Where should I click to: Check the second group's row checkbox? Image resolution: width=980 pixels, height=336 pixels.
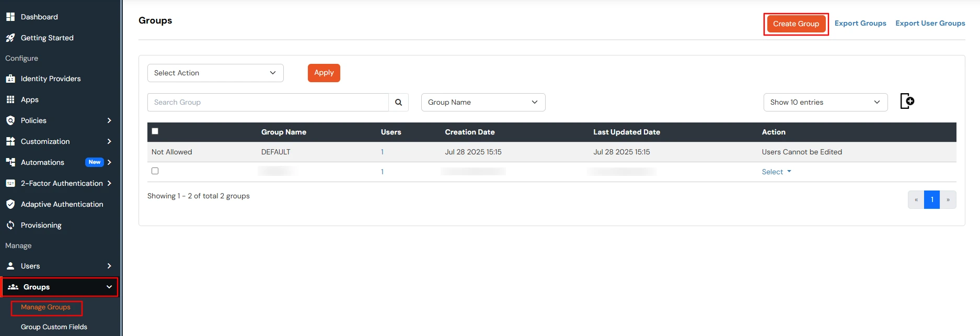click(155, 171)
